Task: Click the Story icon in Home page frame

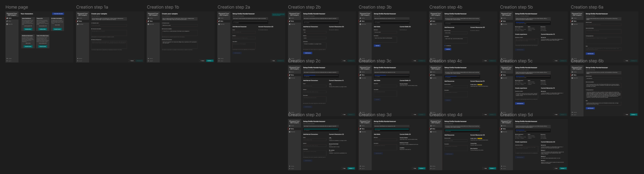Action: click(x=7, y=21)
